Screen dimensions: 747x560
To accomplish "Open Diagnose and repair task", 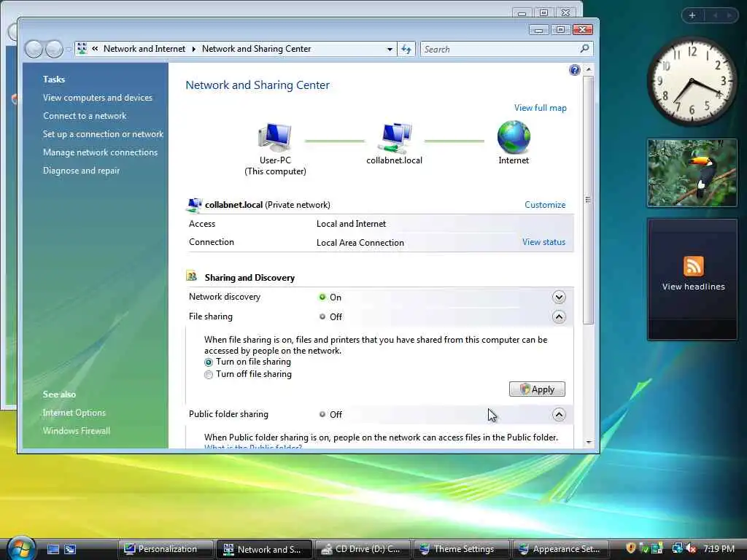I will [x=82, y=171].
